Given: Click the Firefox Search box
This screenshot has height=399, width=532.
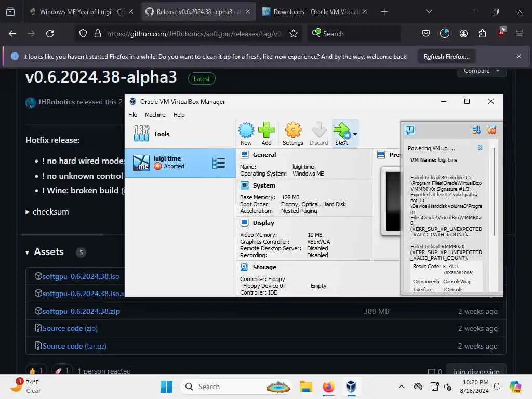Looking at the screenshot, I should (x=353, y=34).
